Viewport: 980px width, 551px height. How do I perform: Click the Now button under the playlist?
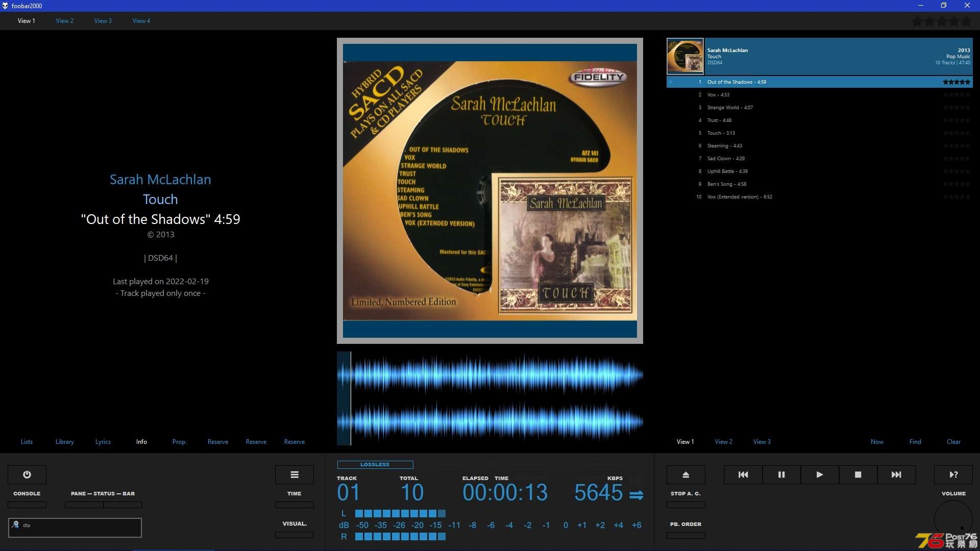pos(877,442)
